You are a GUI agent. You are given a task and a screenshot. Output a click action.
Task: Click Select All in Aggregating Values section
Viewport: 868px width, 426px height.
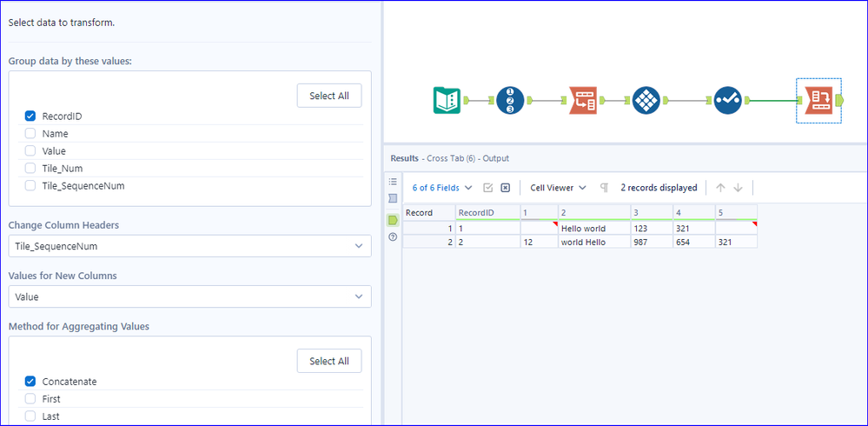(329, 361)
